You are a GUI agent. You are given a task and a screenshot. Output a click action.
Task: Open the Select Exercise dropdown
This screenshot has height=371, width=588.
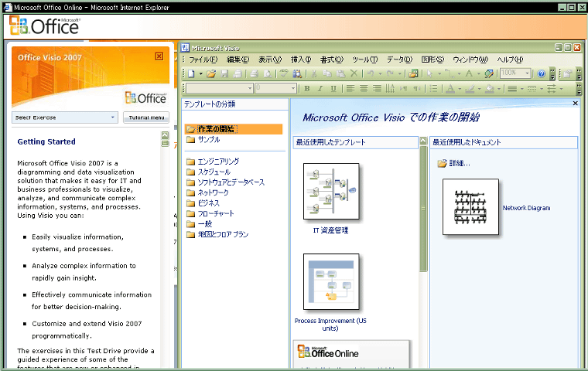coord(65,117)
